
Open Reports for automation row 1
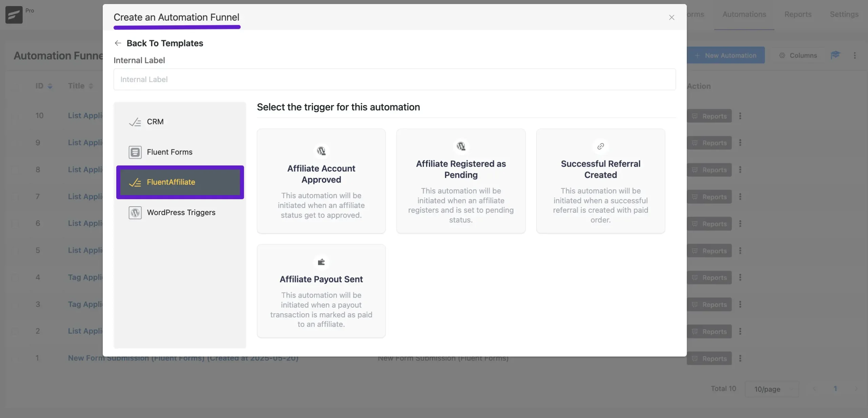pos(709,359)
